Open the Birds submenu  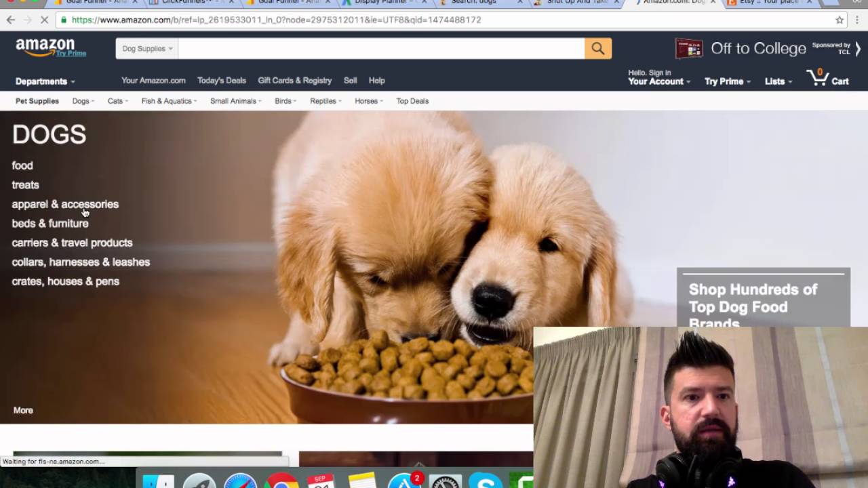[285, 101]
